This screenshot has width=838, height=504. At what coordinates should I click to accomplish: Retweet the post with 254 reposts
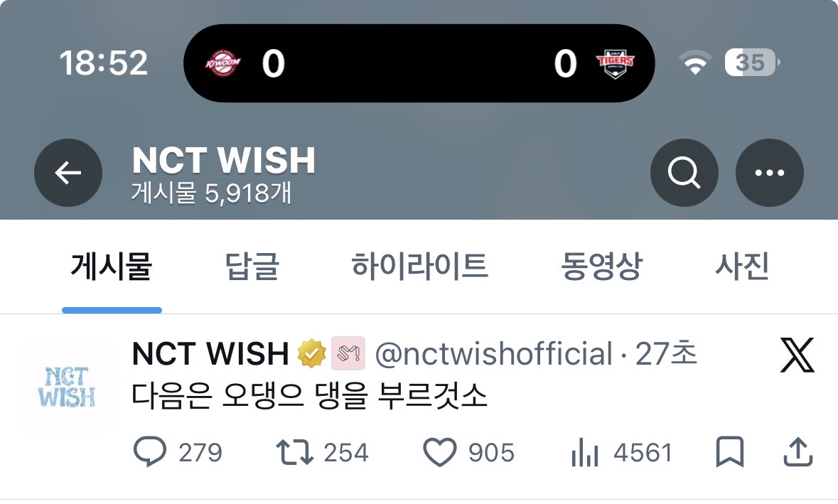pyautogui.click(x=294, y=452)
